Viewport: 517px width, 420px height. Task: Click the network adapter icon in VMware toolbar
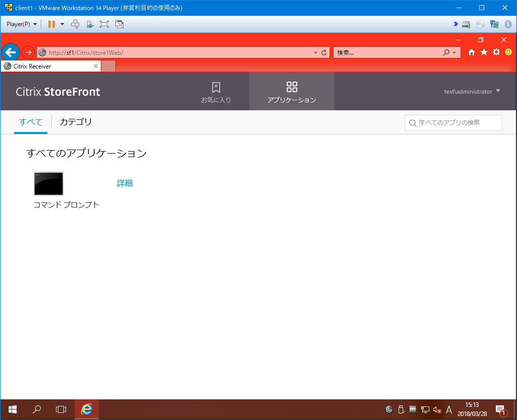pos(494,24)
